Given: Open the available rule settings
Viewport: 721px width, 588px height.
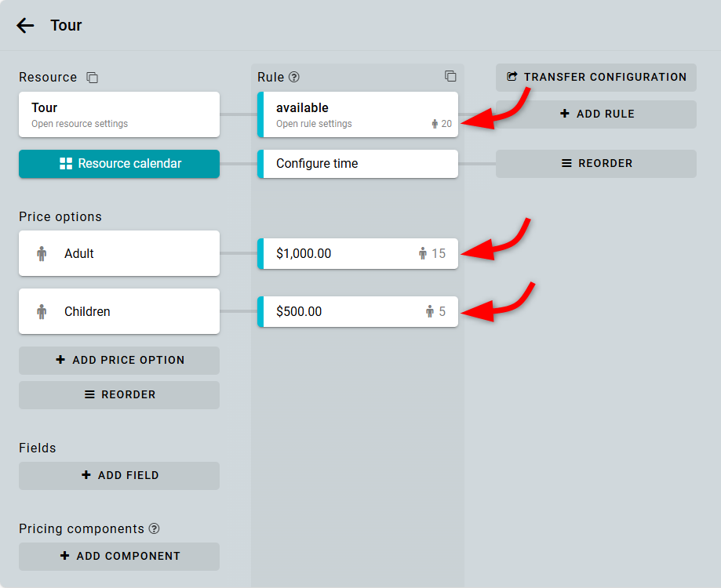Looking at the screenshot, I should point(345,114).
